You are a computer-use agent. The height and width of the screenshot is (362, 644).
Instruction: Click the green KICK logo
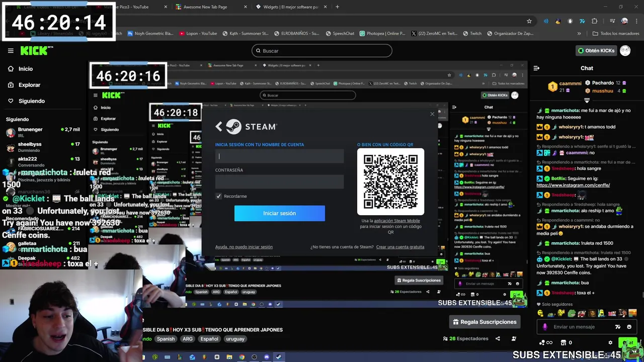point(34,50)
